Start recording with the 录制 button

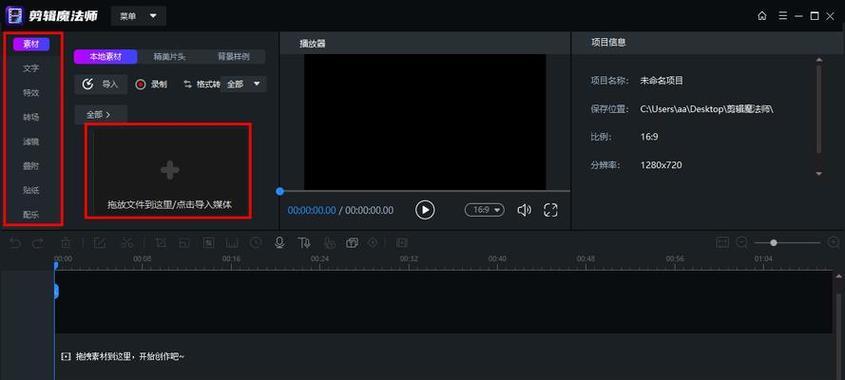click(151, 84)
